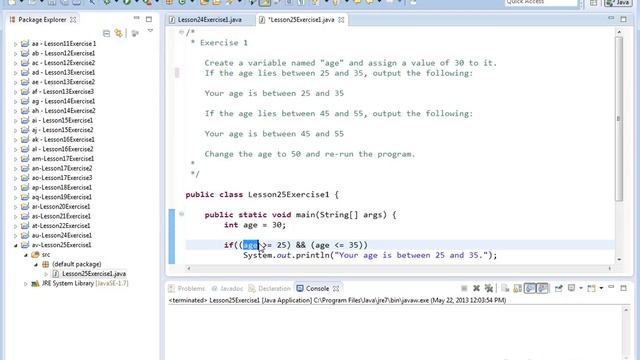Expand the au-Lesson24Exercise1 project

point(16,236)
